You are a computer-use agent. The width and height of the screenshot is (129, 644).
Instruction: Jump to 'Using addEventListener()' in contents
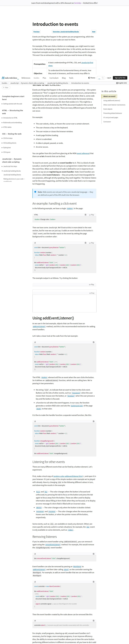(112, 100)
